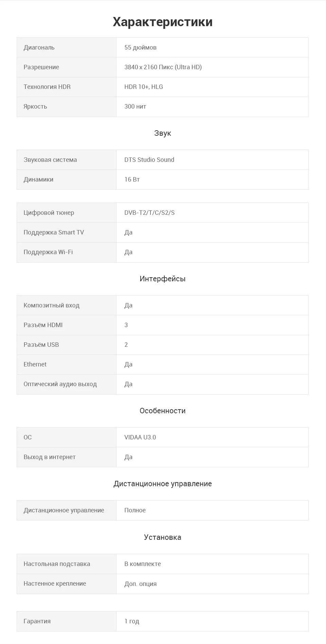The height and width of the screenshot is (644, 326).
Task: Select the Настольная подставка row label
Action: pos(57,564)
